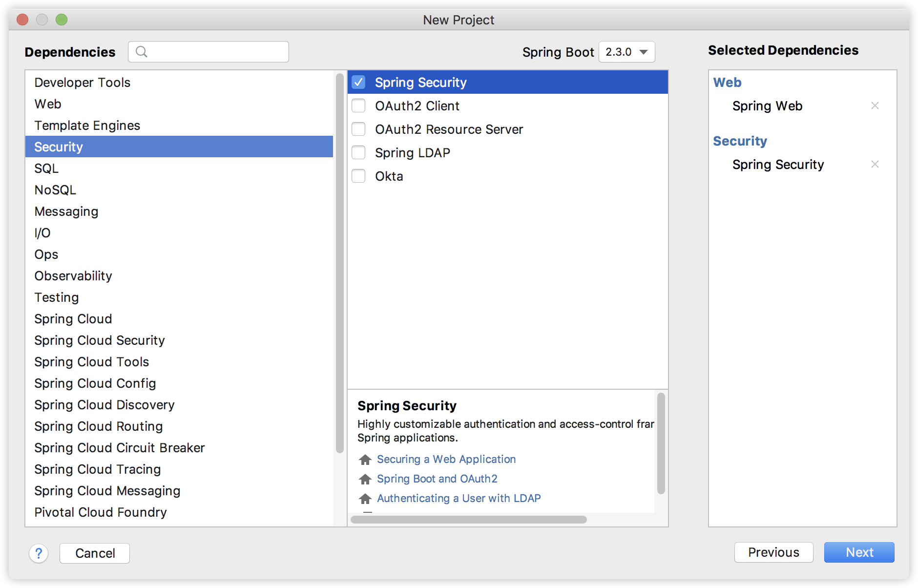Click the Next button
918x588 pixels.
858,552
